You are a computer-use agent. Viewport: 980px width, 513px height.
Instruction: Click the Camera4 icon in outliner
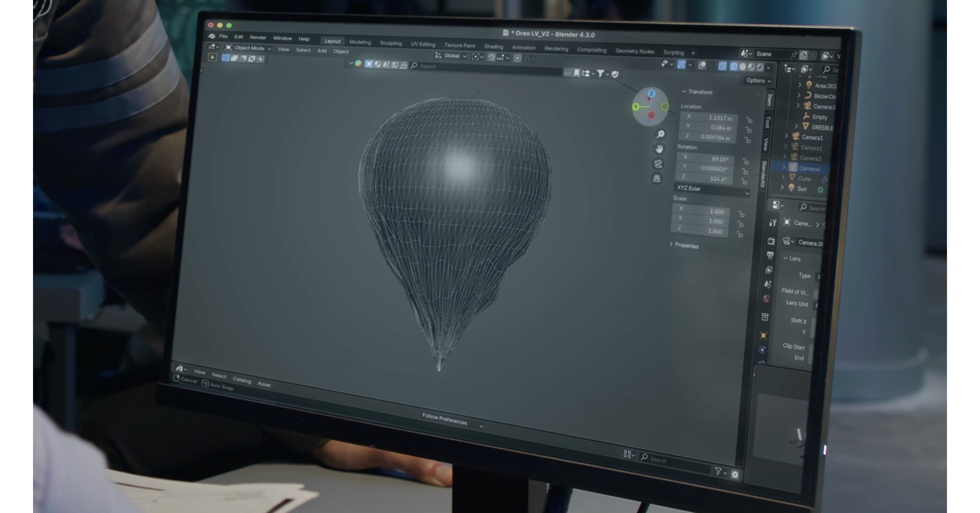(x=793, y=167)
